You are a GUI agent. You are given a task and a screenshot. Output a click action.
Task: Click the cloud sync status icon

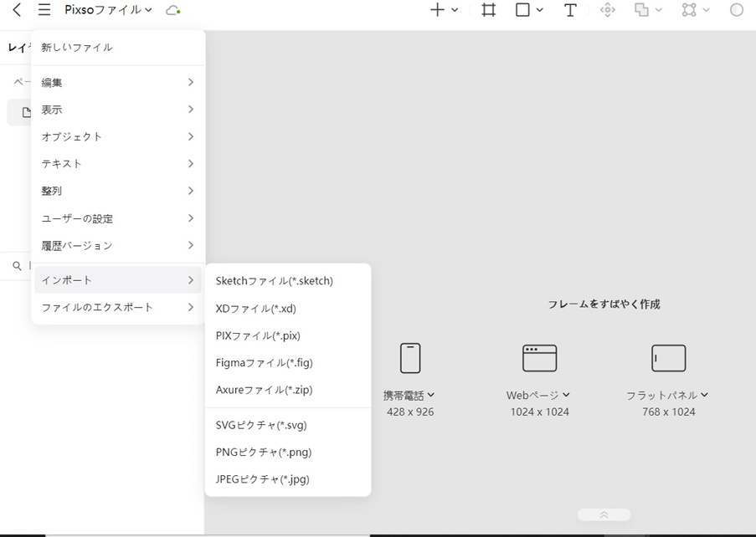pos(172,10)
